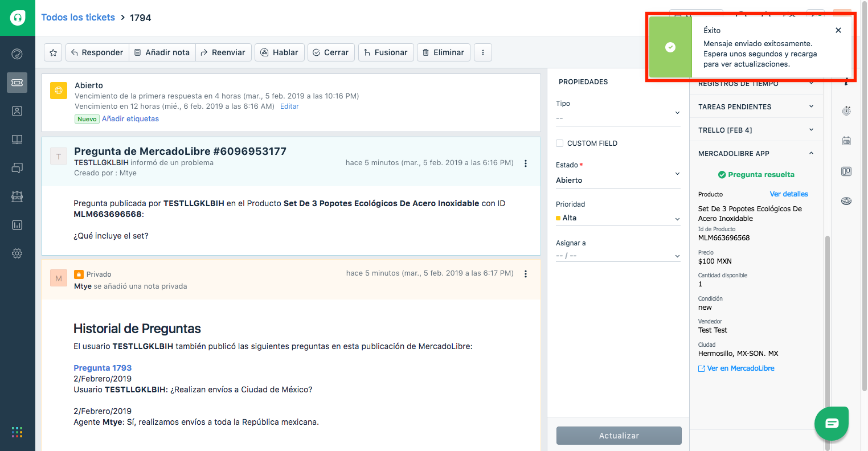Open the Forums chat icon in sidebar
The height and width of the screenshot is (451, 868).
(x=17, y=168)
